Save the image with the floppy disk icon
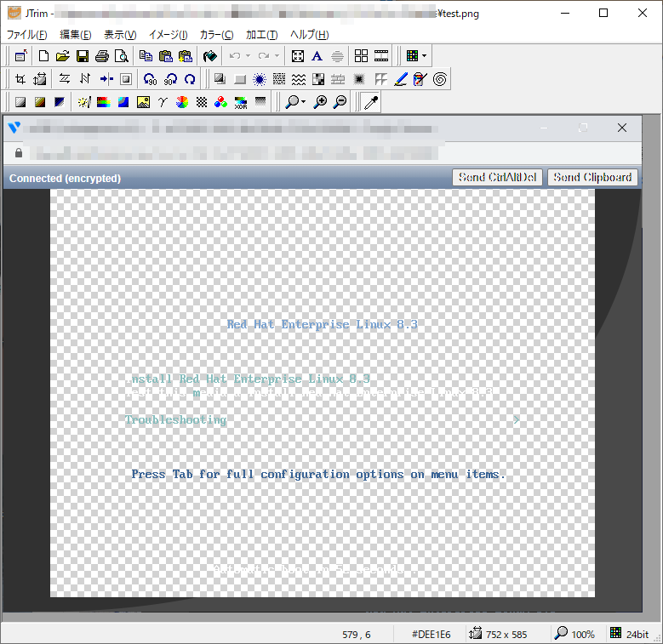Screen dimensions: 663x644 [83, 56]
